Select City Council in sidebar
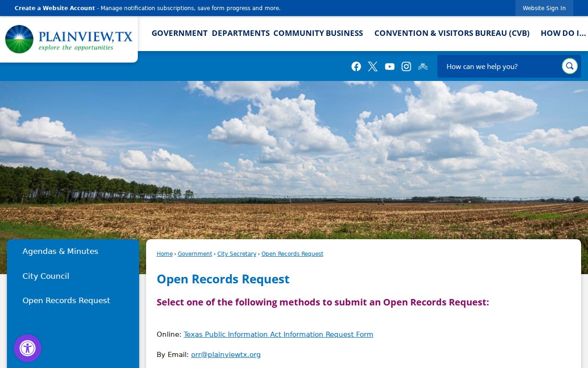The height and width of the screenshot is (368, 588). click(46, 276)
